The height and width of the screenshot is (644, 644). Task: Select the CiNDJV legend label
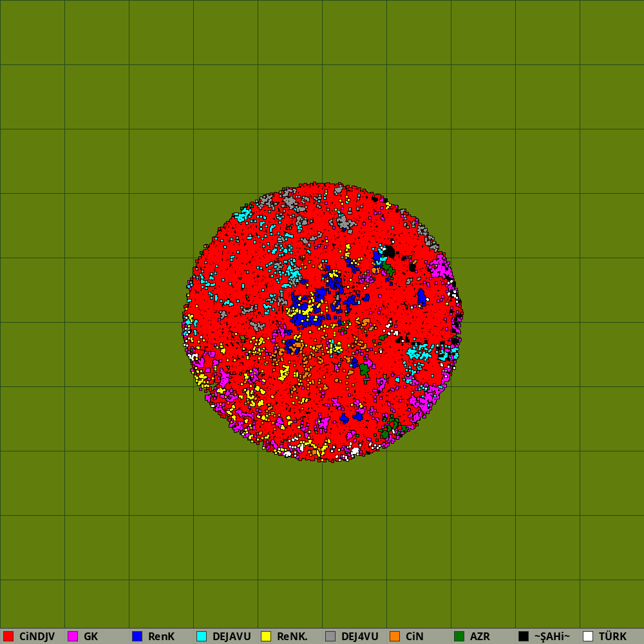[37, 636]
